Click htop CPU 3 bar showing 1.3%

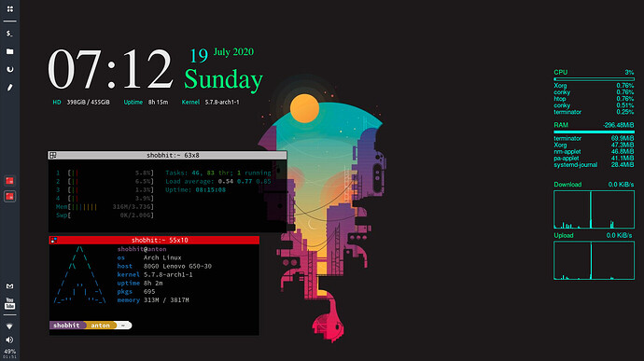pos(105,189)
